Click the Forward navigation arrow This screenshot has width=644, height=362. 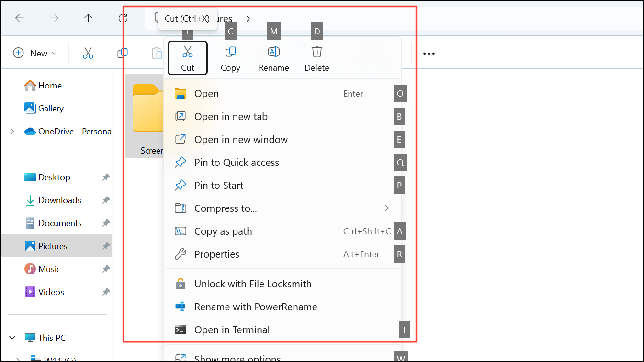(54, 18)
